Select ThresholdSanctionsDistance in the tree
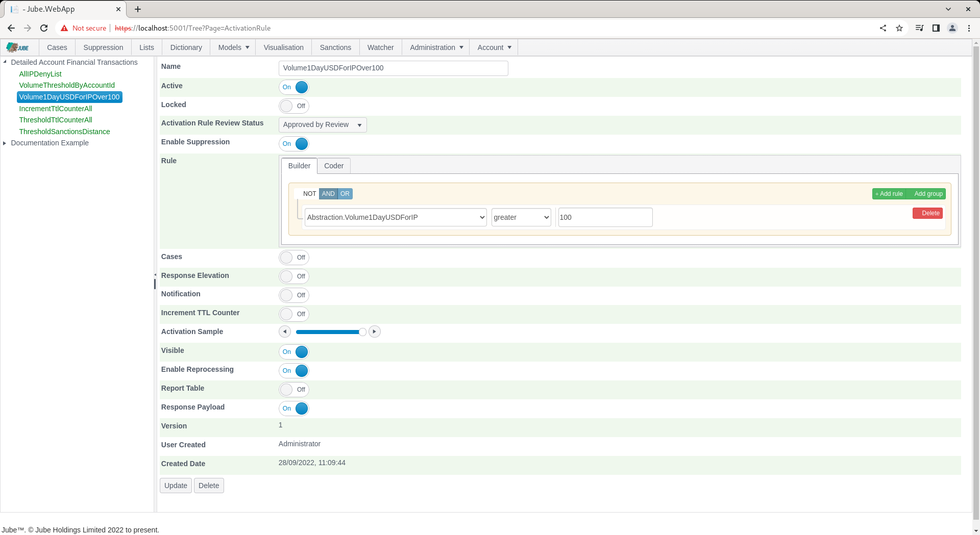The width and height of the screenshot is (980, 535). point(64,132)
